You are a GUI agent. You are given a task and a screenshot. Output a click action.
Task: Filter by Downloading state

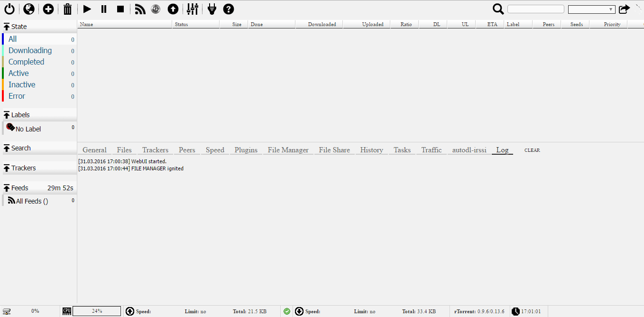tap(30, 51)
